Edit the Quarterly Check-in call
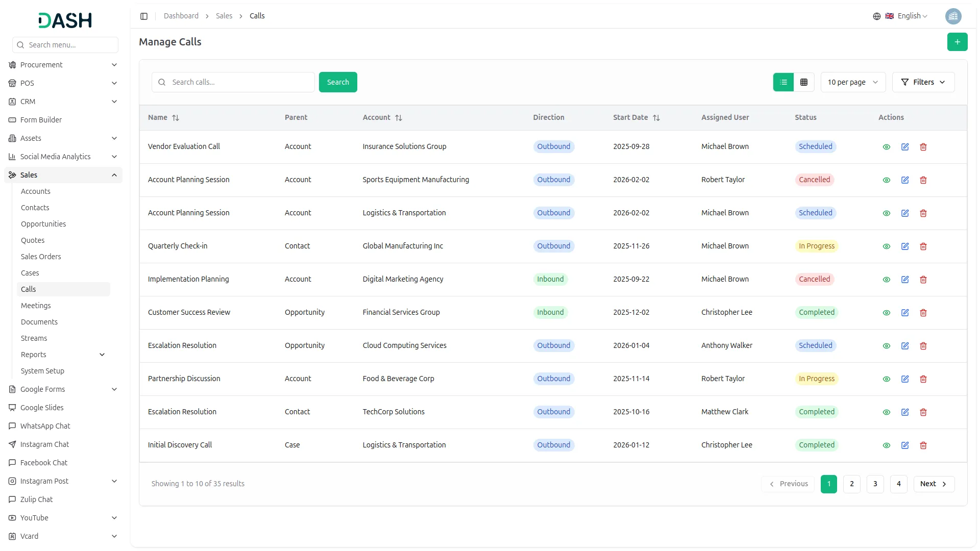 905,246
